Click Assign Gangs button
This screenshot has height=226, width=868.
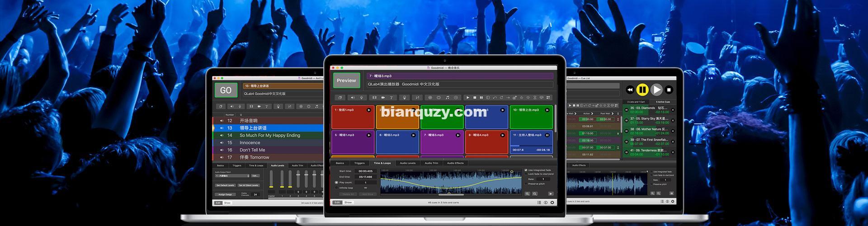(225, 194)
